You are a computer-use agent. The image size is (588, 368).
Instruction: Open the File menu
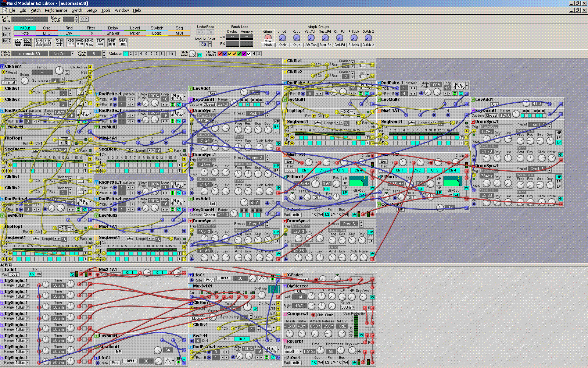click(12, 10)
